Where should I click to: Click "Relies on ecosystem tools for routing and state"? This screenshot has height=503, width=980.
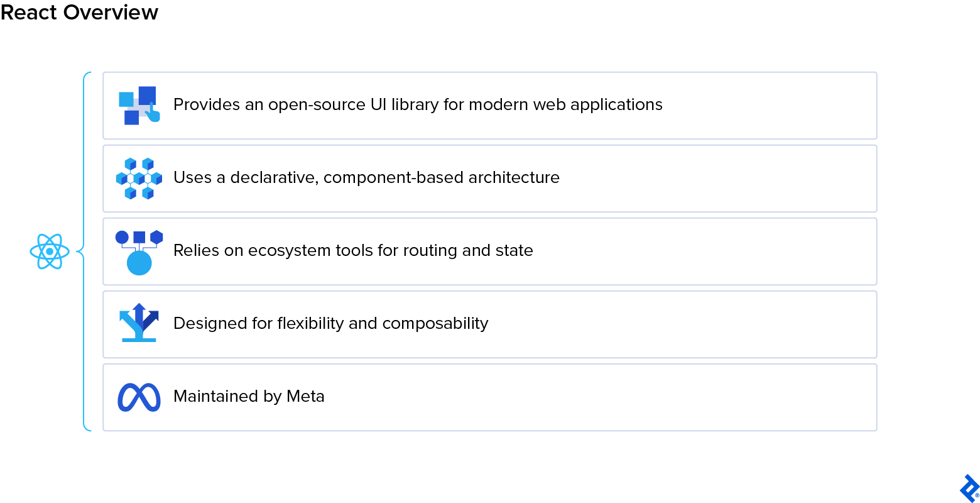click(x=353, y=250)
